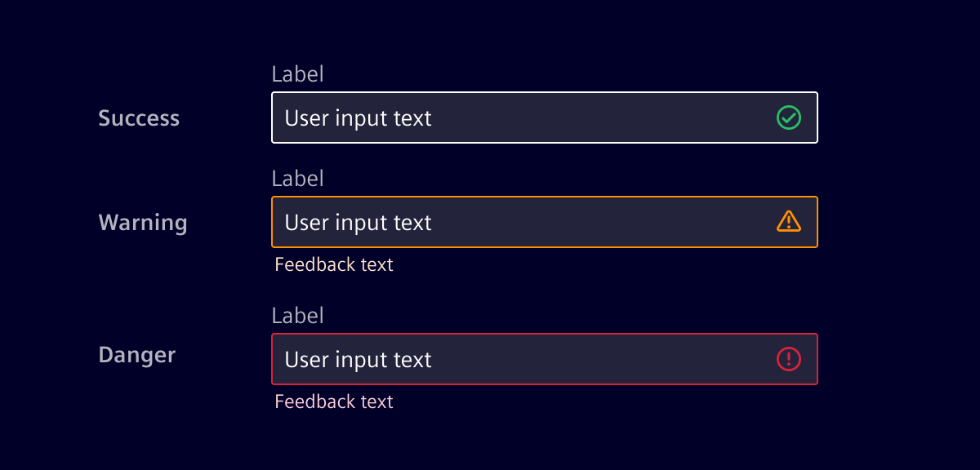Select the error circle in the Danger field

(788, 359)
